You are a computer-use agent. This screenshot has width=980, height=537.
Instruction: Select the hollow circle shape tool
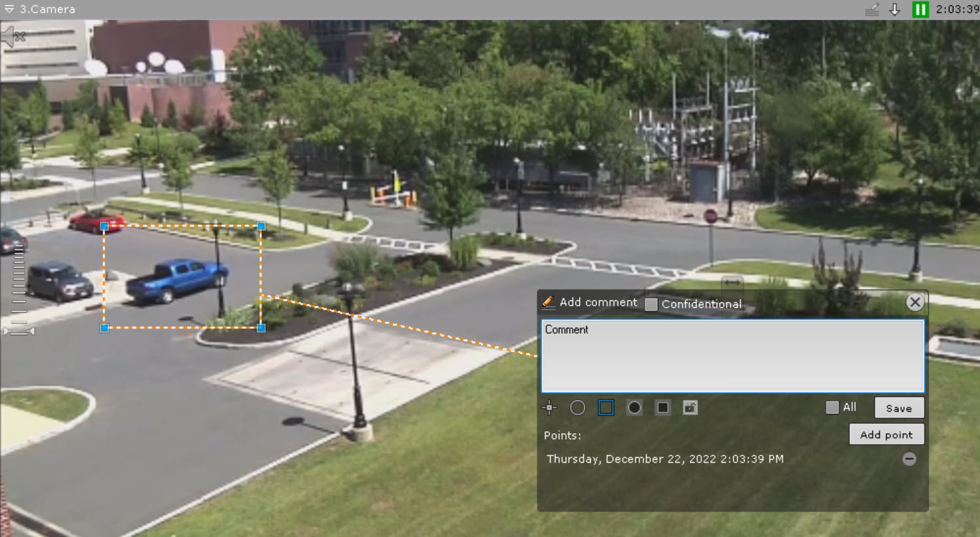(x=578, y=408)
